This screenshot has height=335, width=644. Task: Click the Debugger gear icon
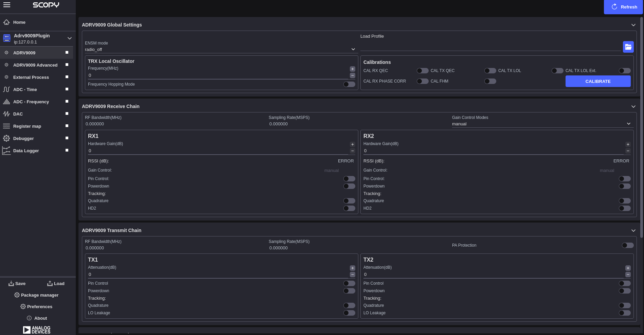point(6,138)
